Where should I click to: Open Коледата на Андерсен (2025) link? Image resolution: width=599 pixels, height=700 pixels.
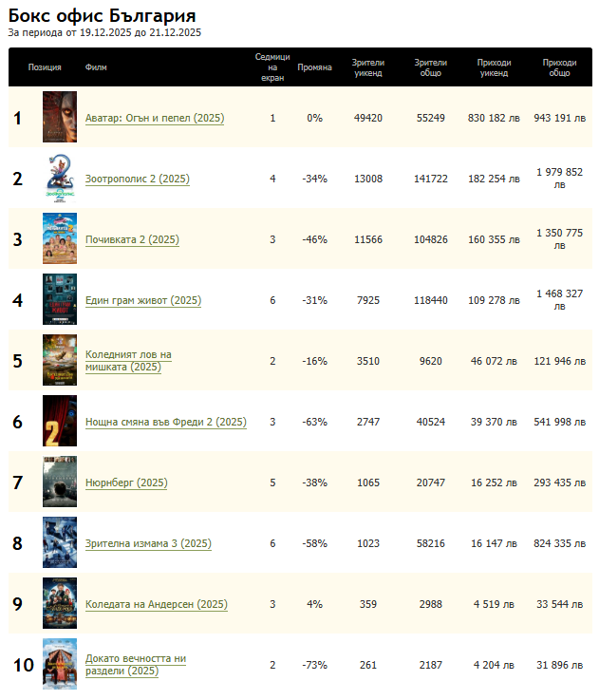coord(156,604)
